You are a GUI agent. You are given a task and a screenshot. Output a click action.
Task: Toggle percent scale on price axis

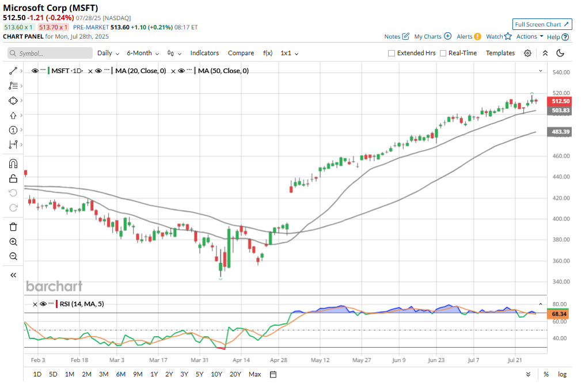tap(546, 375)
